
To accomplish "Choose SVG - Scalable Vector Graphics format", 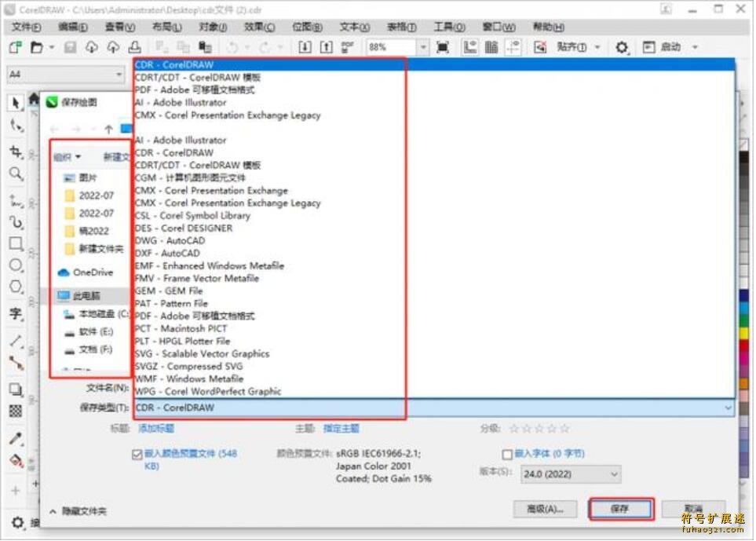I will (202, 353).
